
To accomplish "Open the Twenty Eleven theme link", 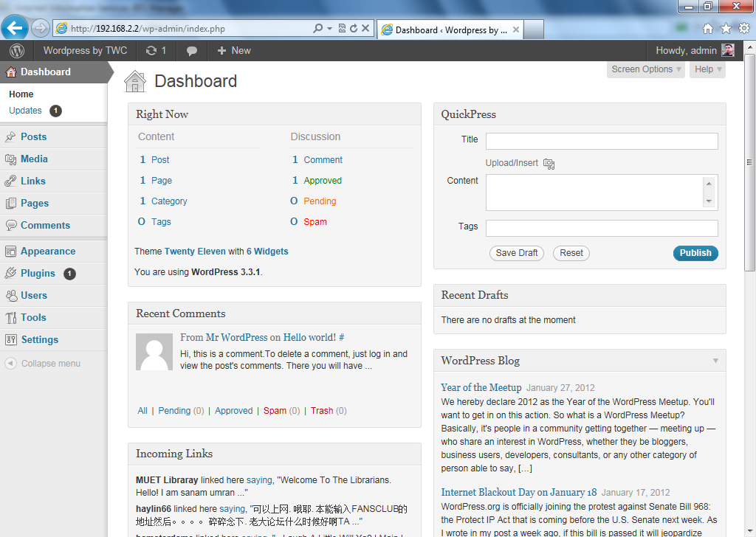I will pos(195,252).
